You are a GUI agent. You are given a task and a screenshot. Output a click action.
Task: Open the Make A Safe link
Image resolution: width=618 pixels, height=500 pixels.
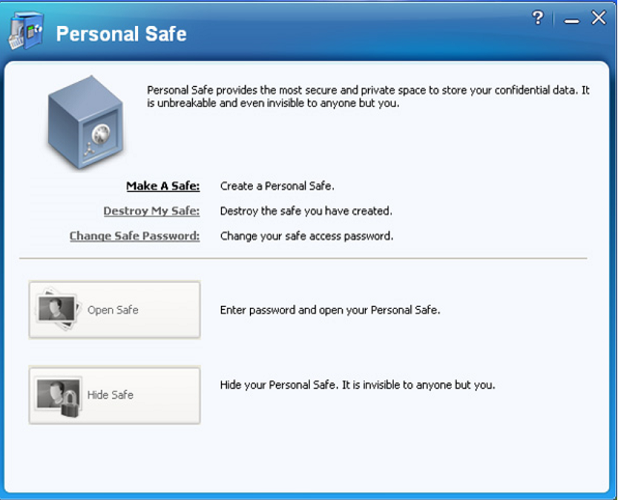click(x=163, y=186)
